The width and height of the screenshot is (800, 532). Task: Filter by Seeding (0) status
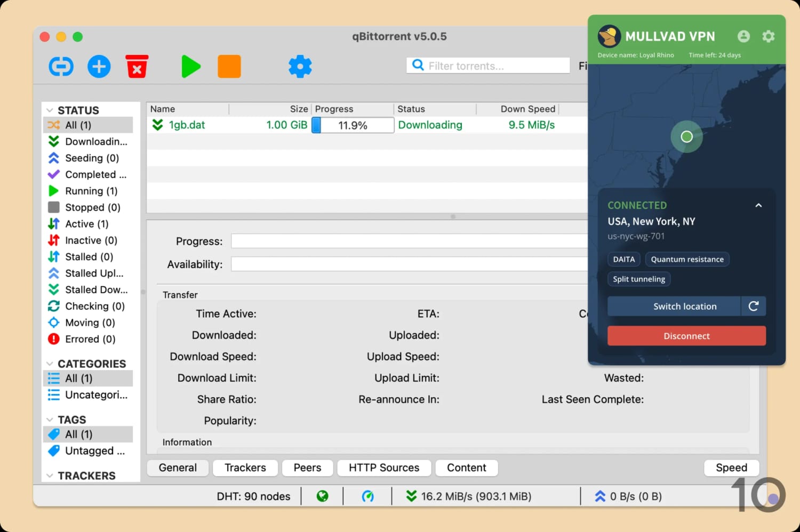click(x=88, y=158)
